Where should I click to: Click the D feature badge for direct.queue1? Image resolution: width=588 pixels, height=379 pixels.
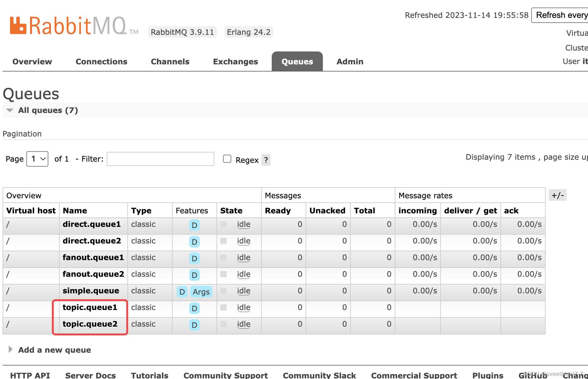195,225
